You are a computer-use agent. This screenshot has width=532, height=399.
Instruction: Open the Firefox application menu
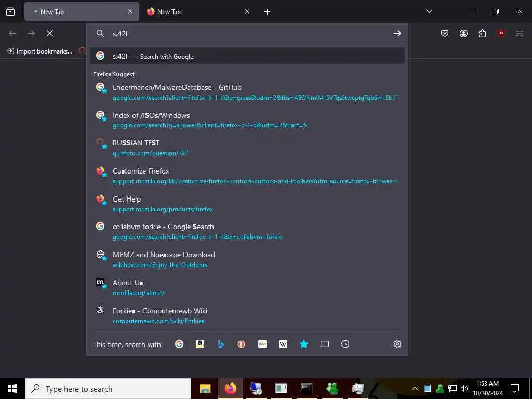coord(520,33)
